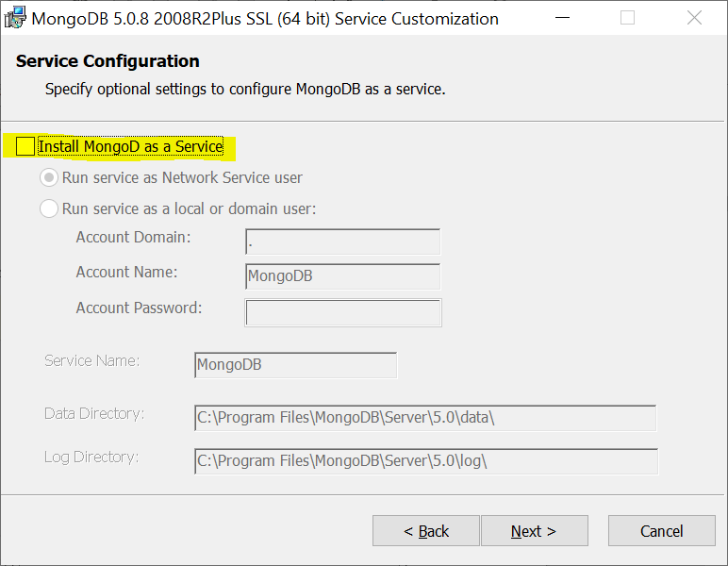Proceed by clicking Next
Image resolution: width=728 pixels, height=566 pixels.
(x=534, y=531)
